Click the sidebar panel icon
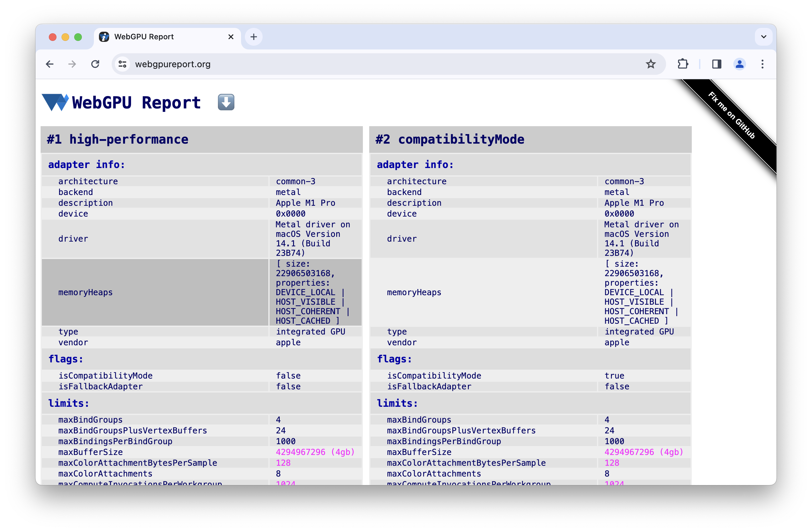This screenshot has height=532, width=812. [717, 63]
